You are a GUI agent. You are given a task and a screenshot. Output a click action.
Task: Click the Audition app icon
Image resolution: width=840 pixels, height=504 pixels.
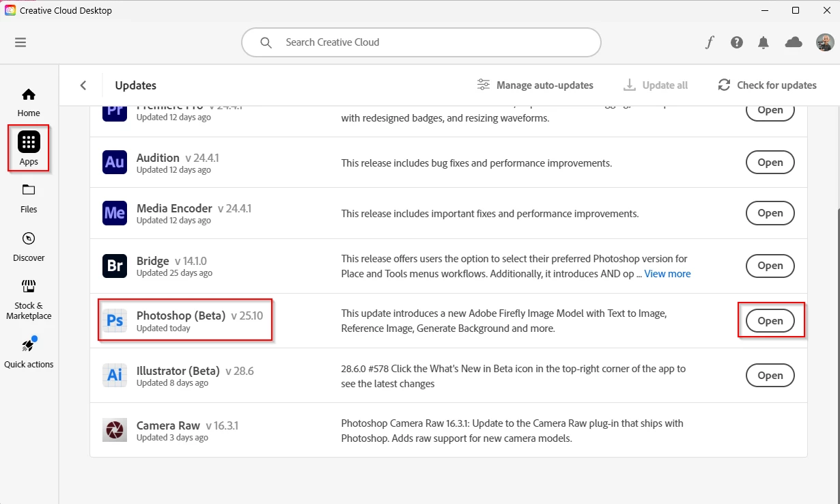tap(115, 163)
